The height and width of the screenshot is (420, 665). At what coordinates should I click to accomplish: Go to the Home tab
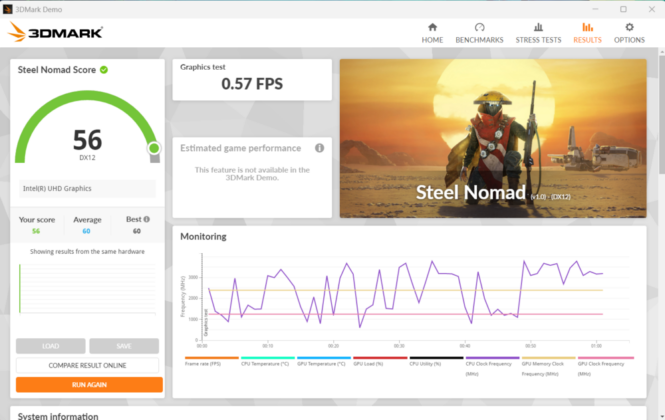pos(432,33)
